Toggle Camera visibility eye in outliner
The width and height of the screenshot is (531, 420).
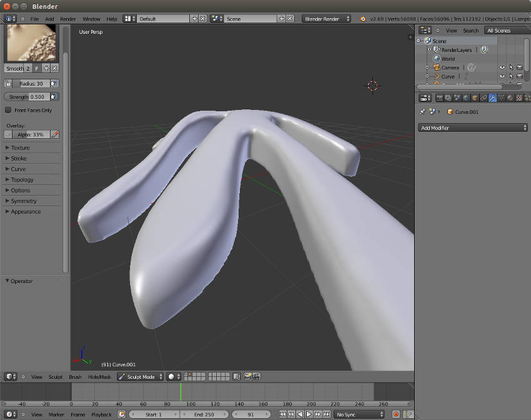click(502, 67)
